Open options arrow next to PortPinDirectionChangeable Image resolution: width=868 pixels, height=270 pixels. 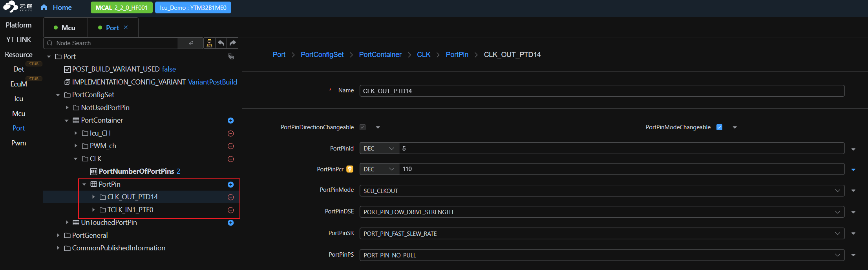pyautogui.click(x=378, y=127)
